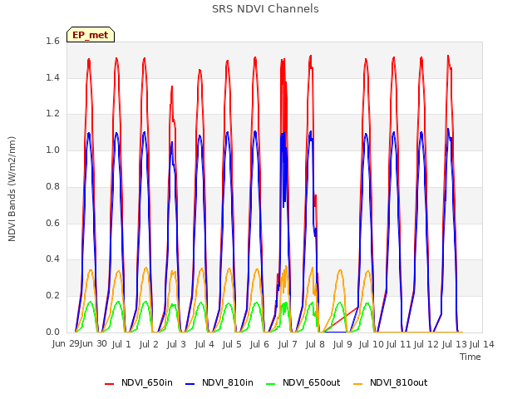Click the red NDVI_650in legend swatch
Viewport: 532px width, 399px height.
pos(109,384)
